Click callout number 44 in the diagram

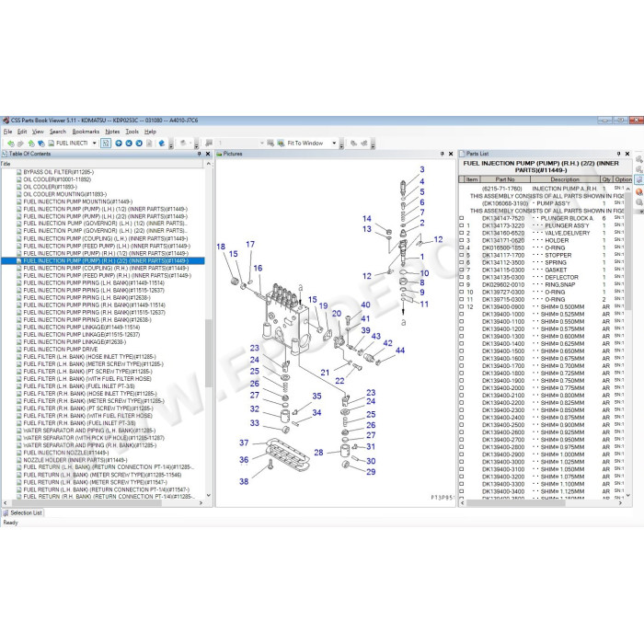400,351
